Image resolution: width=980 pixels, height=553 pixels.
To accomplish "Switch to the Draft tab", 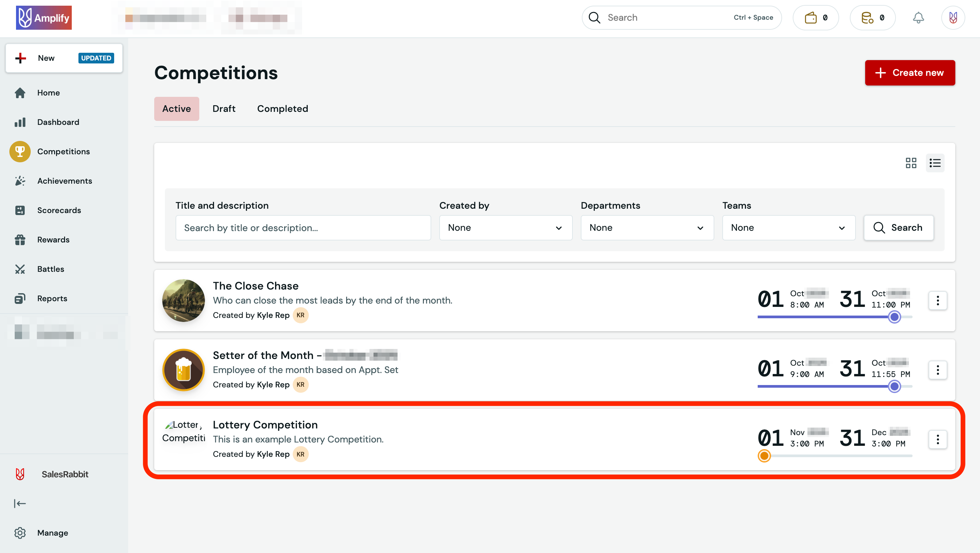I will [224, 109].
